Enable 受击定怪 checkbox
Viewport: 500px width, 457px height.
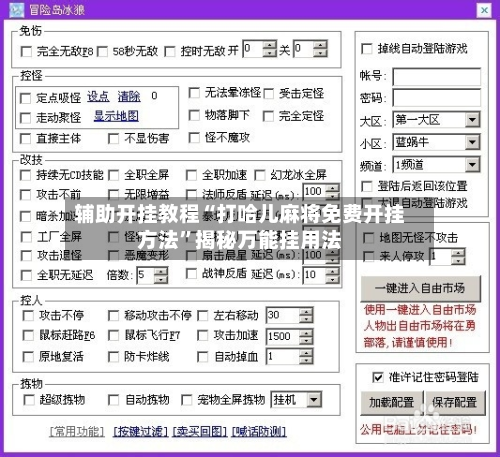pos(268,94)
